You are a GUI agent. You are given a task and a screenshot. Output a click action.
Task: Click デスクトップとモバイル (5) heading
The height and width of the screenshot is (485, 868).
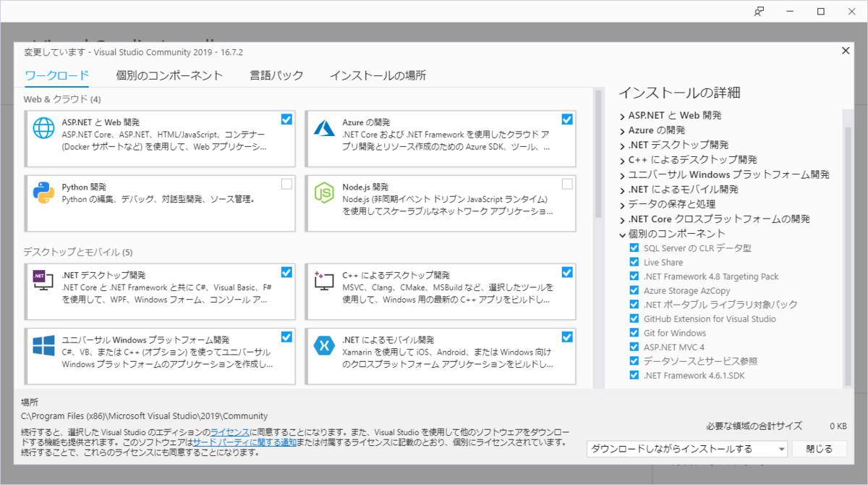(77, 252)
